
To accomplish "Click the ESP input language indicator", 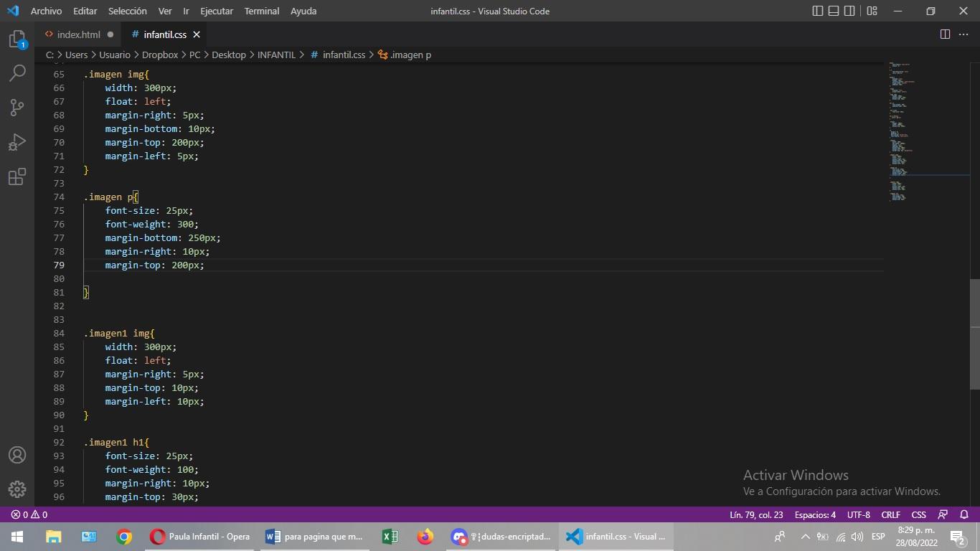I will pos(878,537).
